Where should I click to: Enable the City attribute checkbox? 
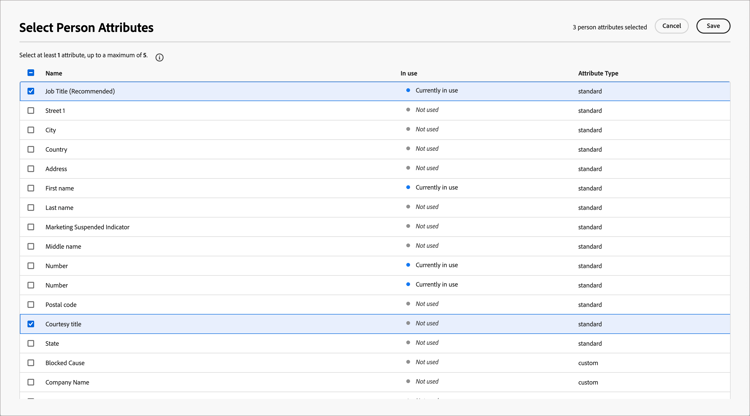[31, 130]
